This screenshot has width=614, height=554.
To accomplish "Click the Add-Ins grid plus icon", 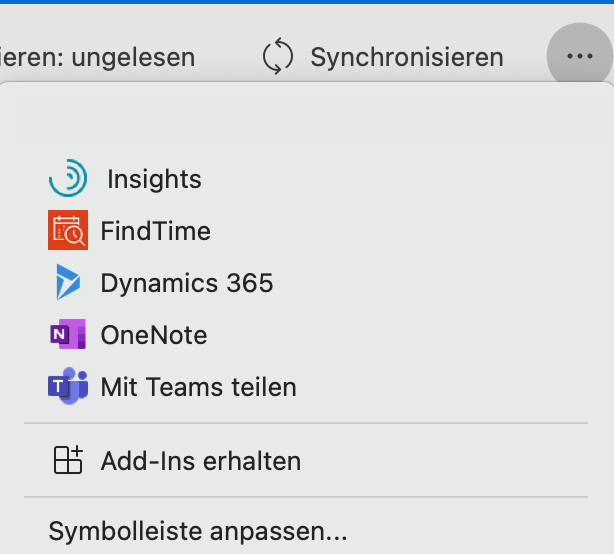I will tap(68, 460).
